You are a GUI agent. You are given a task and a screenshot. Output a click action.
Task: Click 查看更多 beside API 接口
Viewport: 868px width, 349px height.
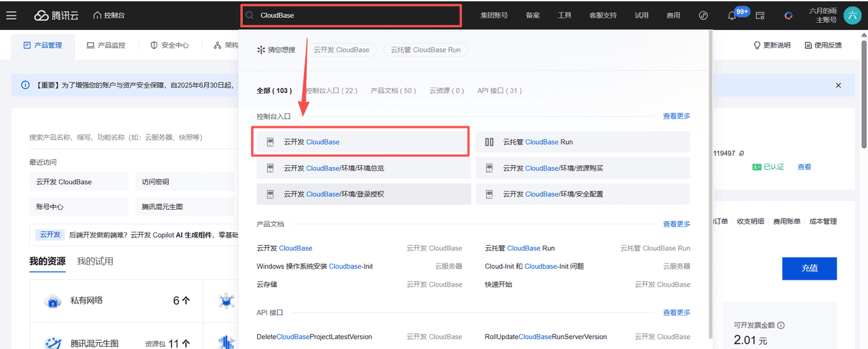point(677,312)
